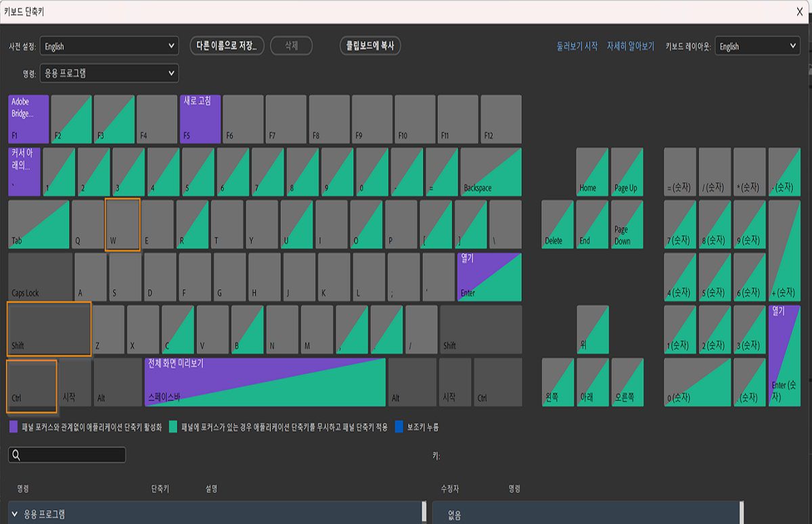This screenshot has height=524, width=812.
Task: Select the 스페이스바 전체 화면 미리보기 key
Action: tap(265, 383)
